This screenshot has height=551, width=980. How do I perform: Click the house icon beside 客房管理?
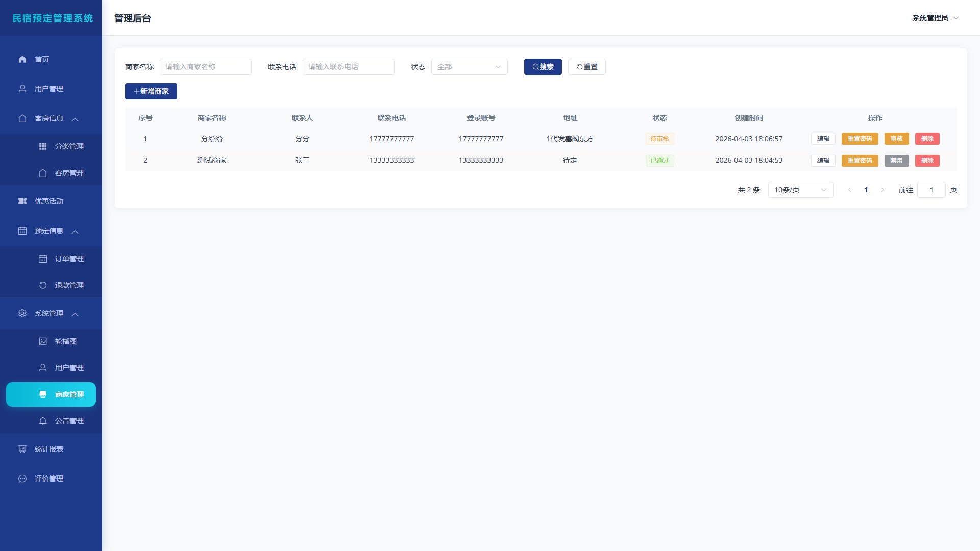point(43,173)
